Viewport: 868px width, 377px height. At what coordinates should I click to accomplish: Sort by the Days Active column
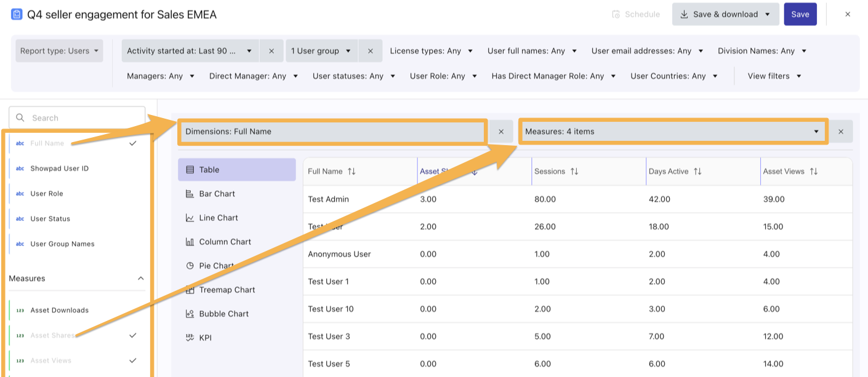coord(697,172)
